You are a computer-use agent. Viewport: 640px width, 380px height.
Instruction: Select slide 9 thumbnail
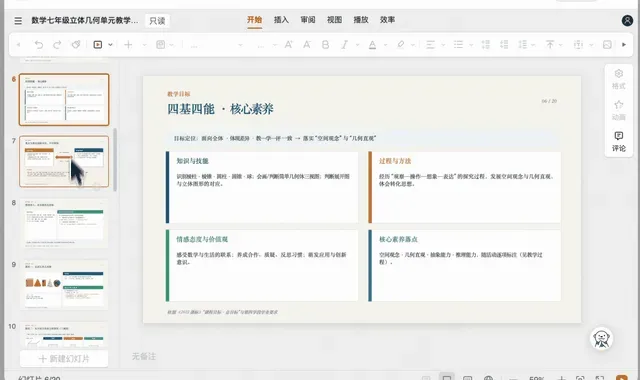[64, 284]
